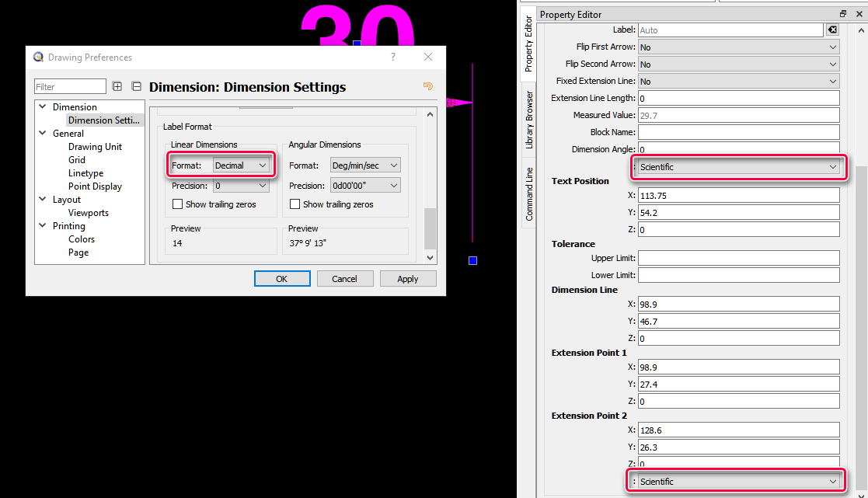Open the Linear Dimensions Format dropdown
868x498 pixels.
tap(242, 165)
